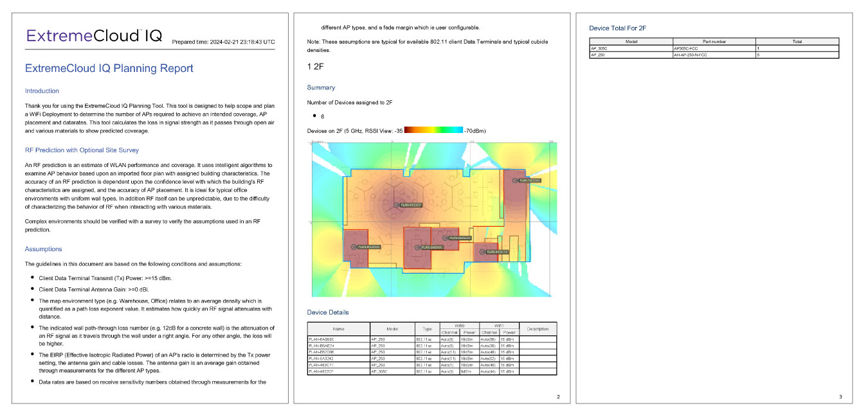Click the "AP_250" model cell in Device Total table
Screen dimensions: 868x417
click(x=631, y=55)
